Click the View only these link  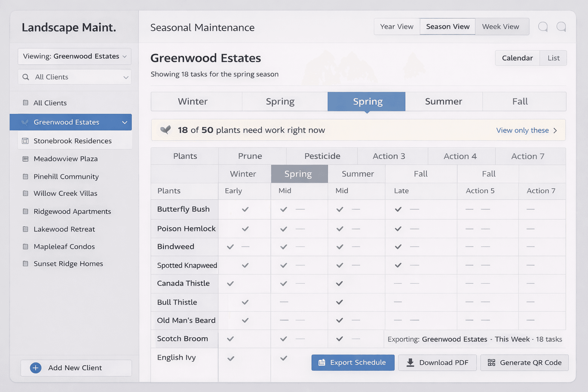pyautogui.click(x=522, y=130)
